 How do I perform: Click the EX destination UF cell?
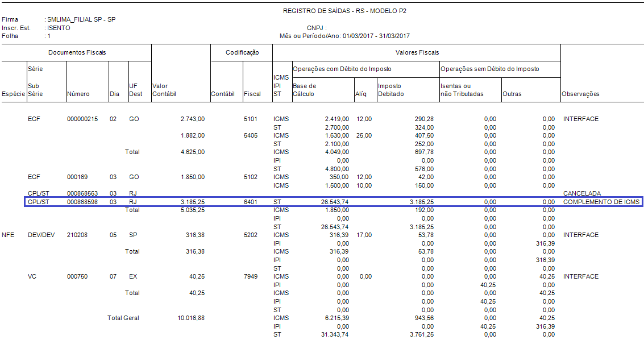tap(133, 276)
